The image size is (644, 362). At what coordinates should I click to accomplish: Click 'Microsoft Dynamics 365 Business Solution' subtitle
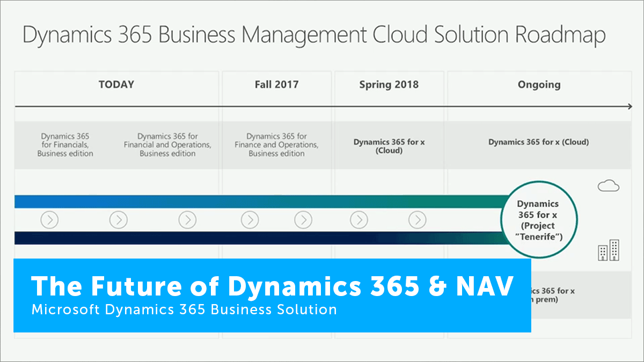[184, 310]
